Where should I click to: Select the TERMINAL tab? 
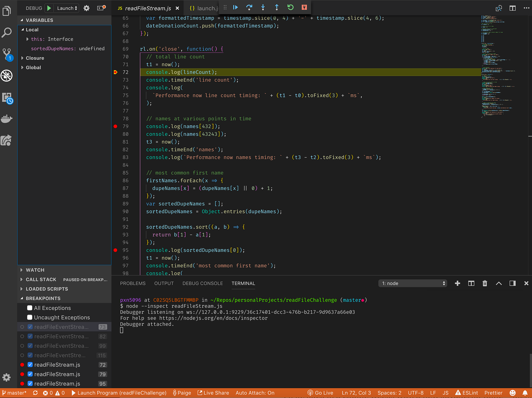pos(243,283)
